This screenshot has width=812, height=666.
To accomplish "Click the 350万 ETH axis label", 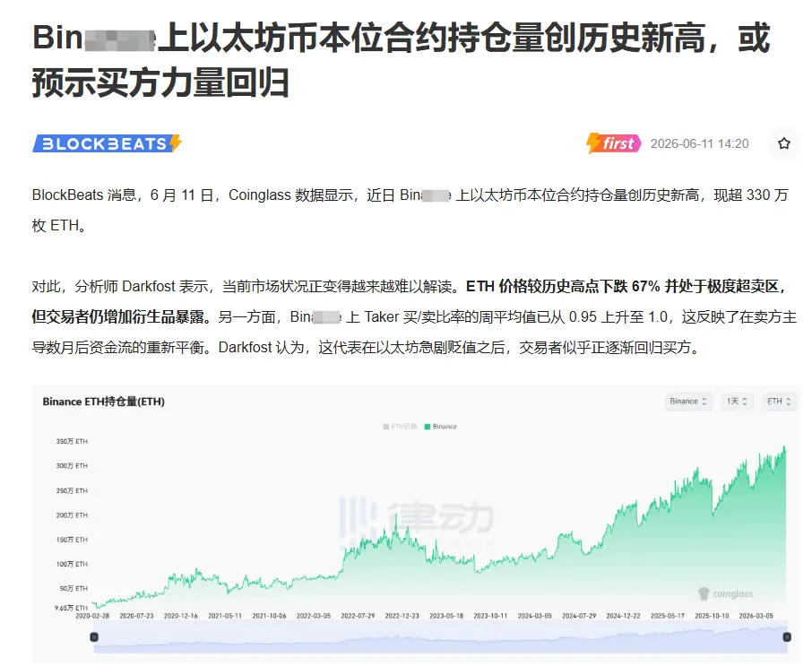I will [72, 441].
